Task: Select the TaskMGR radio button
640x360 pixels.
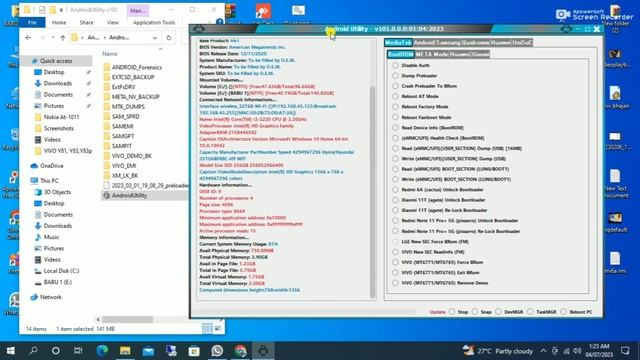Action: (x=530, y=312)
